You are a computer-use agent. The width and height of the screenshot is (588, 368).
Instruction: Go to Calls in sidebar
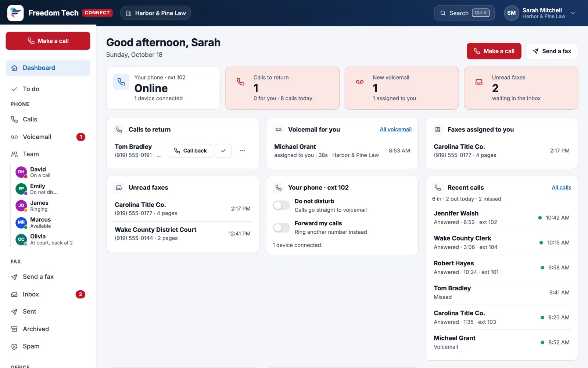click(x=48, y=119)
